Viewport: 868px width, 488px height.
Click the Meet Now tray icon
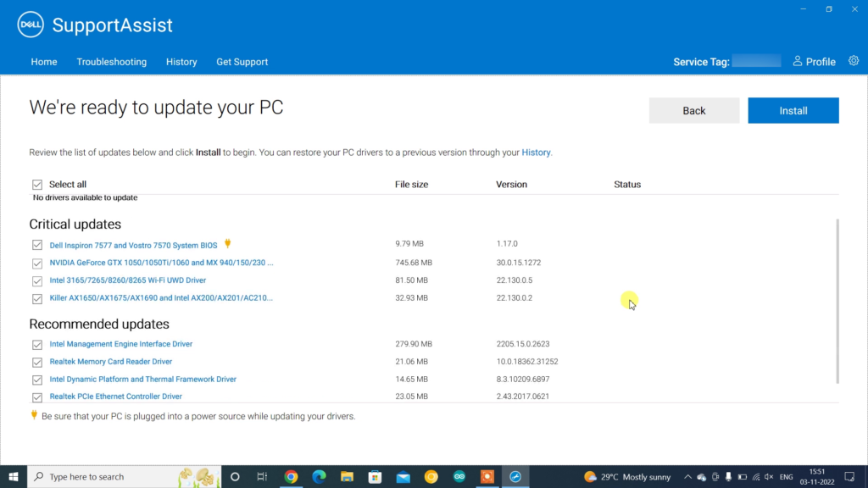tap(715, 476)
